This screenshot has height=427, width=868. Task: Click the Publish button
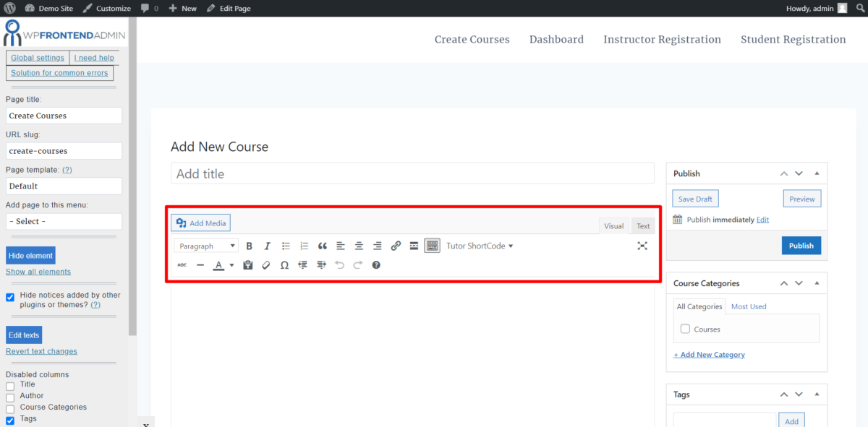[801, 245]
